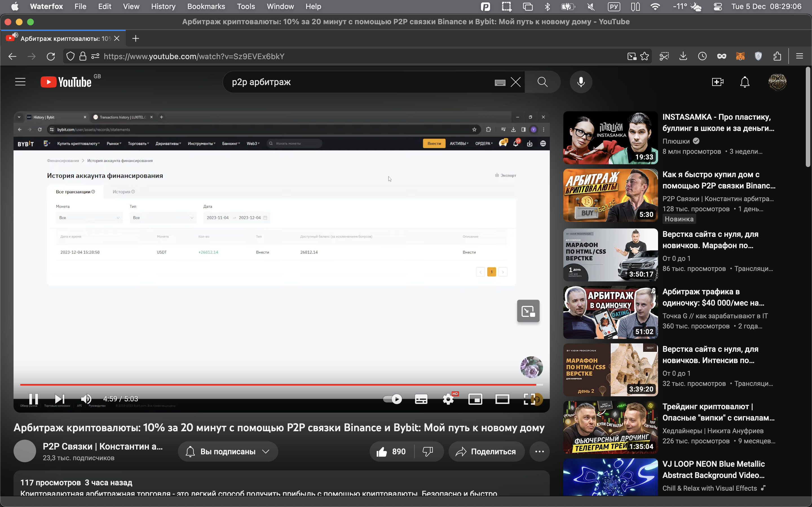This screenshot has height=507, width=812.
Task: Toggle subtitles on the video
Action: tap(421, 399)
